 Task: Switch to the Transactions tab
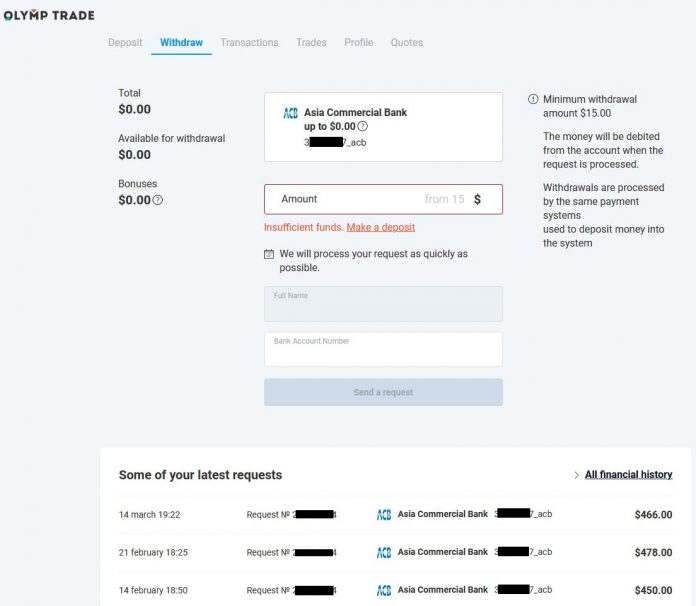click(x=249, y=43)
